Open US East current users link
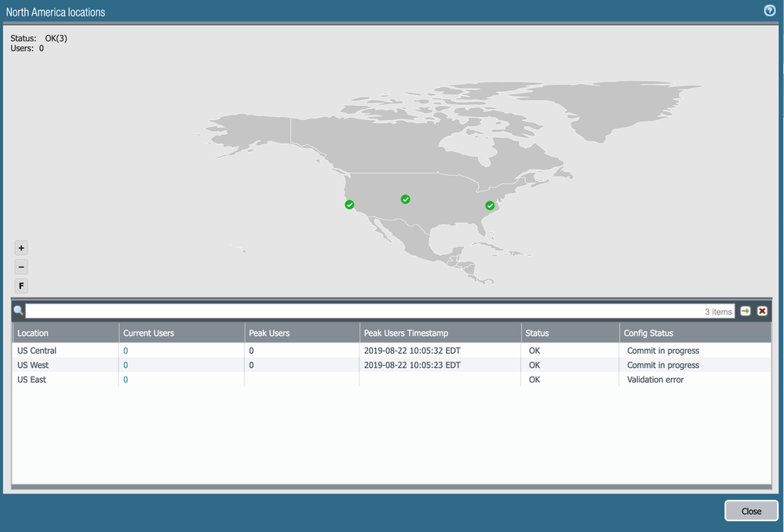 [126, 380]
